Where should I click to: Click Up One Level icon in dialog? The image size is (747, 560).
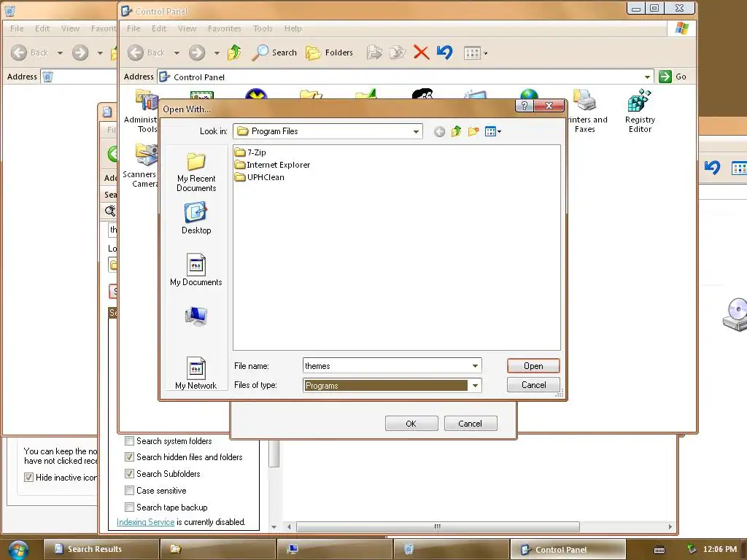tap(456, 131)
